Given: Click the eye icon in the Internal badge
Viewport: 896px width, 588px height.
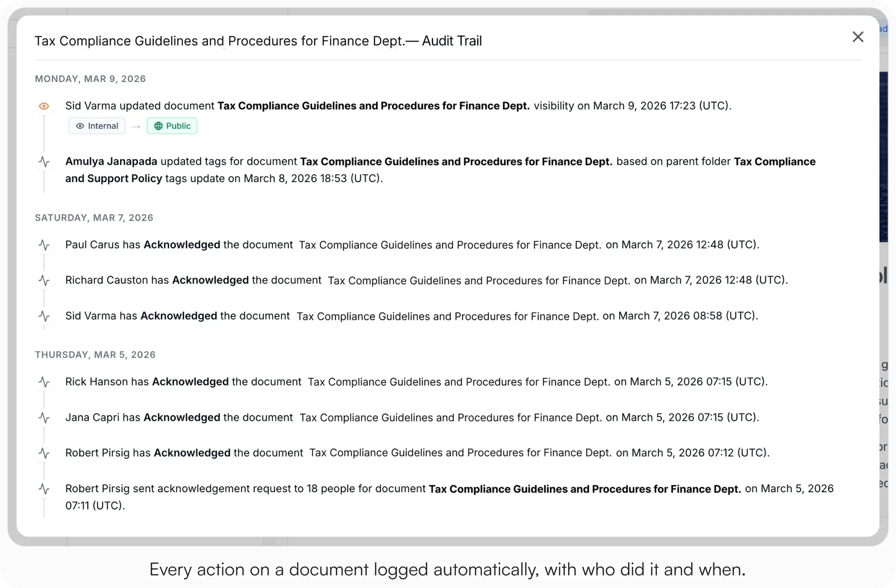Looking at the screenshot, I should [80, 126].
